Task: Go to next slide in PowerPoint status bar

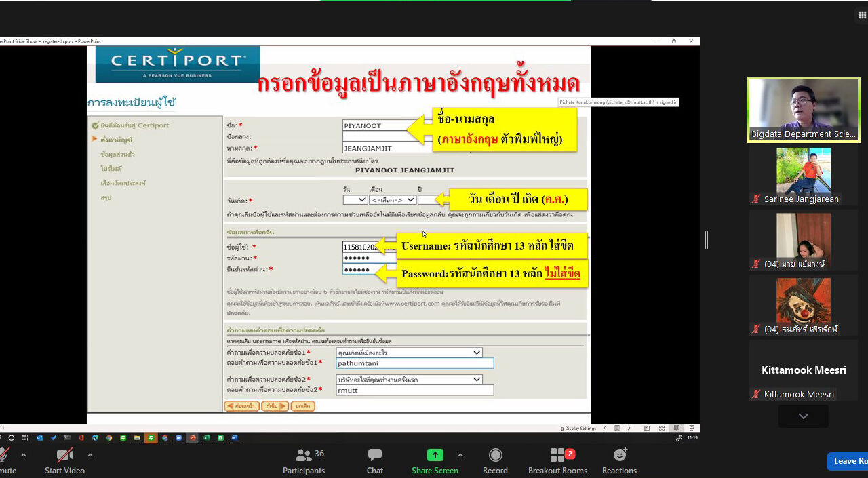Action: (629, 428)
